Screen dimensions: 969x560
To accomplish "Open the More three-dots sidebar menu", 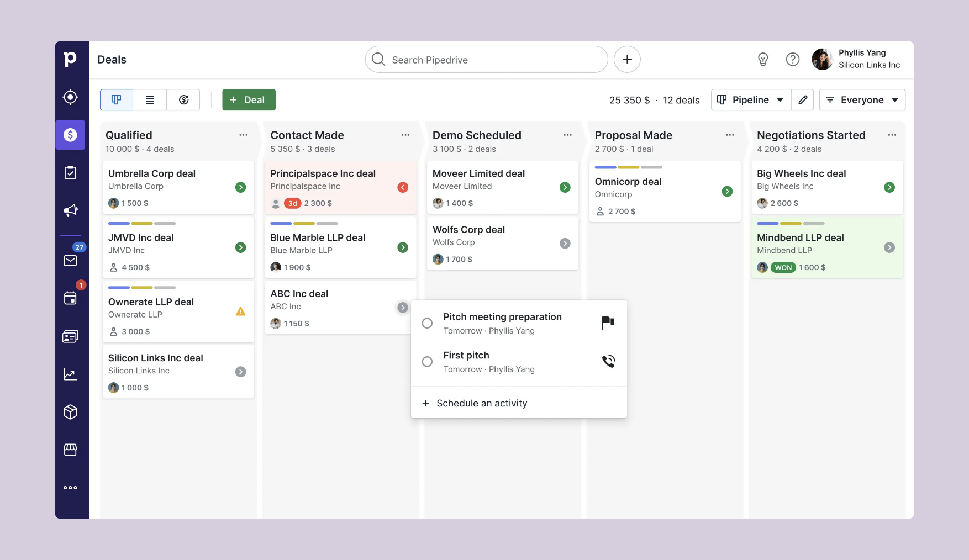I will coord(70,488).
